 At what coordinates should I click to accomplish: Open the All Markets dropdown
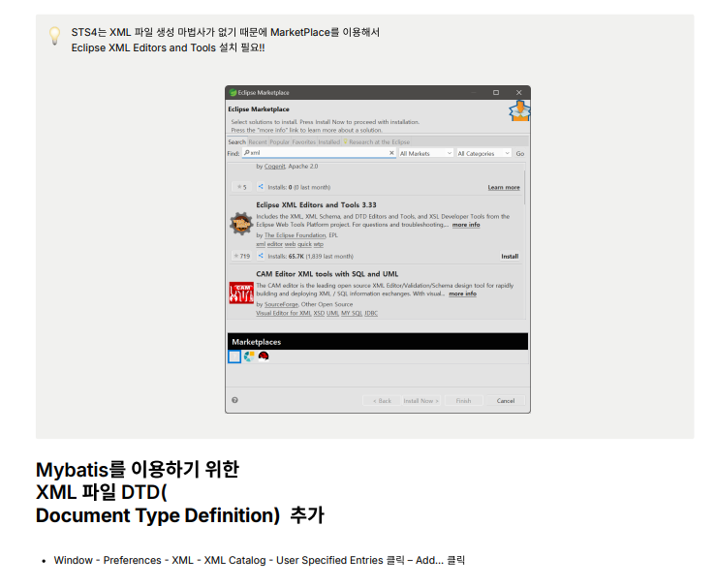pyautogui.click(x=425, y=153)
